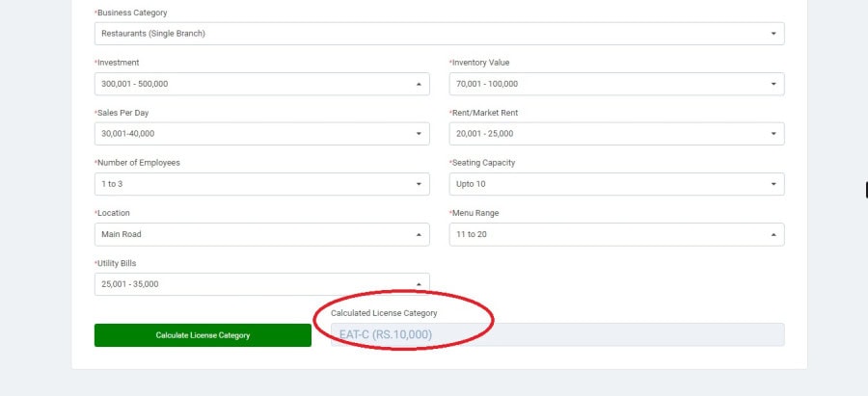This screenshot has height=396, width=868.
Task: Click the Menu Range arrow icon
Action: 773,234
